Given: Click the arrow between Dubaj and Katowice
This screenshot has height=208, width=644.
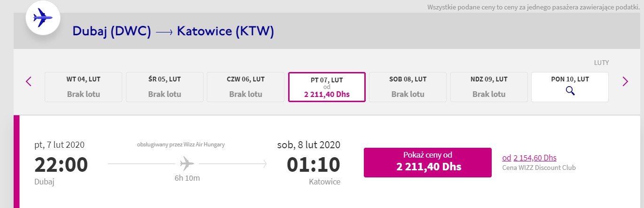Looking at the screenshot, I should (164, 32).
